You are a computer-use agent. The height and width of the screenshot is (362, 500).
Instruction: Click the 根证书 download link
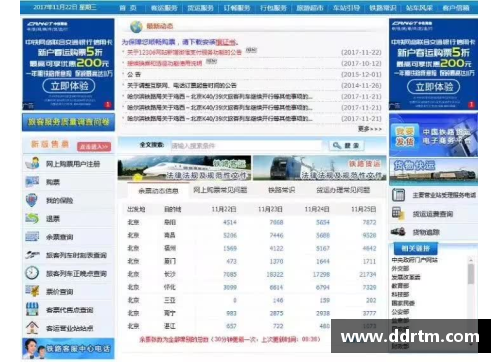click(x=226, y=42)
